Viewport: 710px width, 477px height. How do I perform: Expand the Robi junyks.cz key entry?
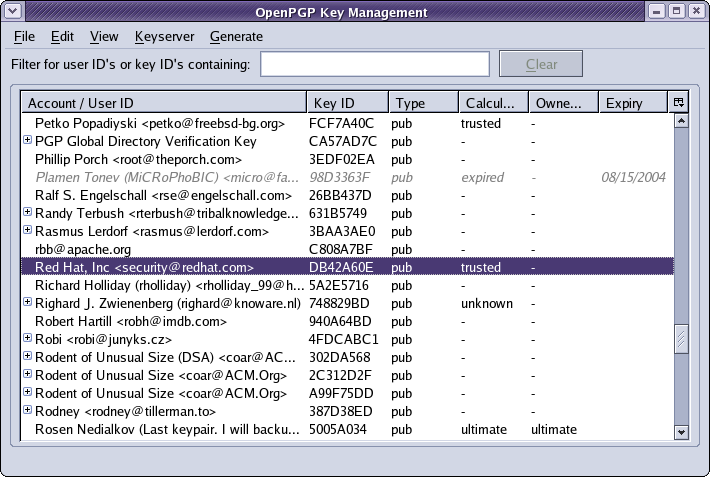click(x=28, y=338)
